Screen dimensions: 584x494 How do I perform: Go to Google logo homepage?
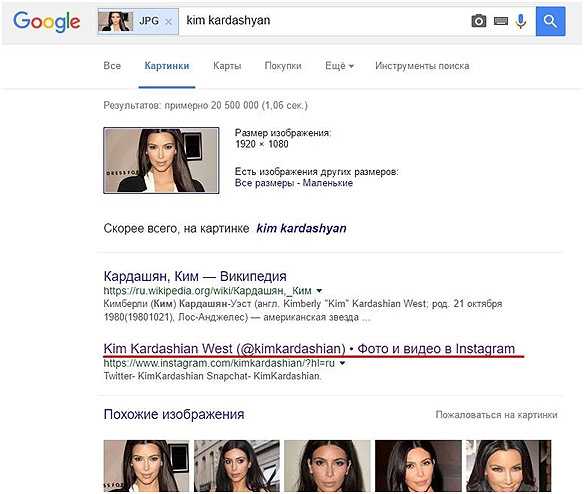[47, 21]
